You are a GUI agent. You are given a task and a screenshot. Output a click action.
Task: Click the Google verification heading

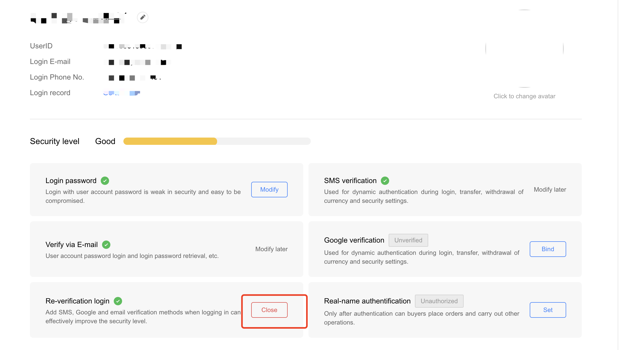tap(354, 240)
